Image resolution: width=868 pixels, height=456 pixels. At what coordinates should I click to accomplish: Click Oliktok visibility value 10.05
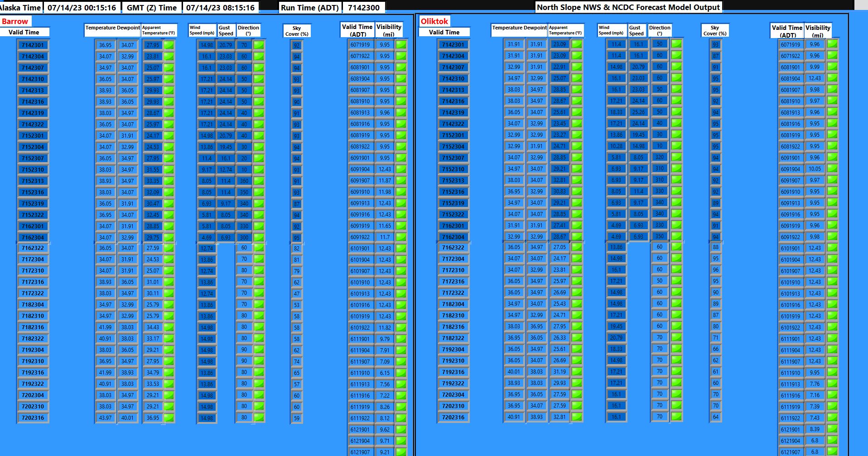815,168
